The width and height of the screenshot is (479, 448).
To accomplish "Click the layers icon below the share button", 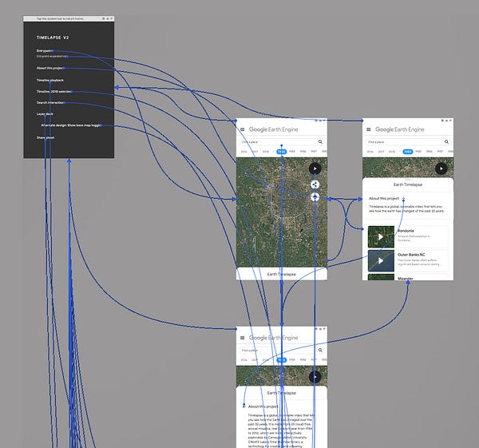I will 315,196.
